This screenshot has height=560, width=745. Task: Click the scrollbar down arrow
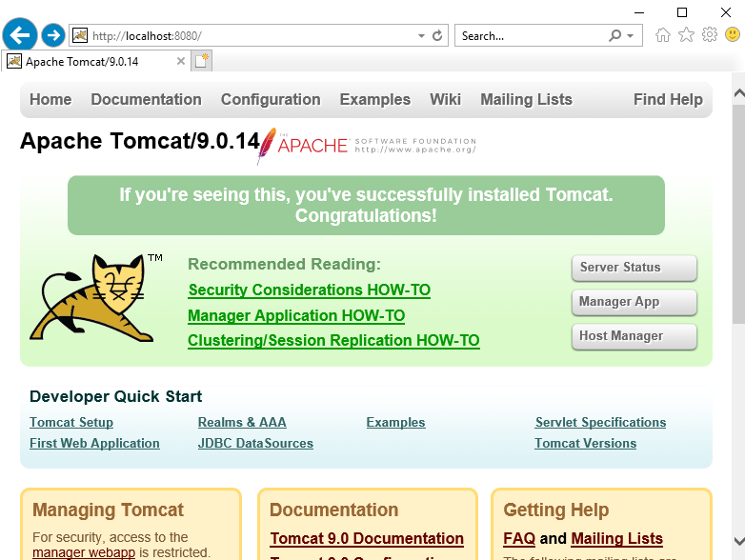click(x=739, y=541)
